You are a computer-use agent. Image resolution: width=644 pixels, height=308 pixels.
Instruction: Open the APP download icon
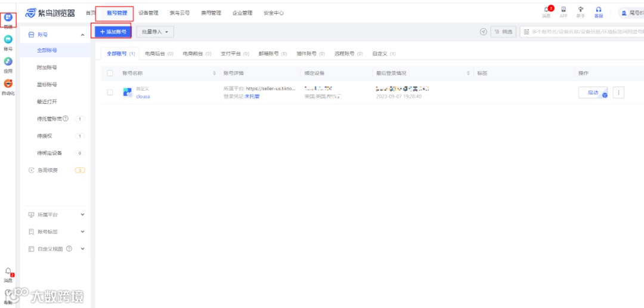(x=563, y=12)
